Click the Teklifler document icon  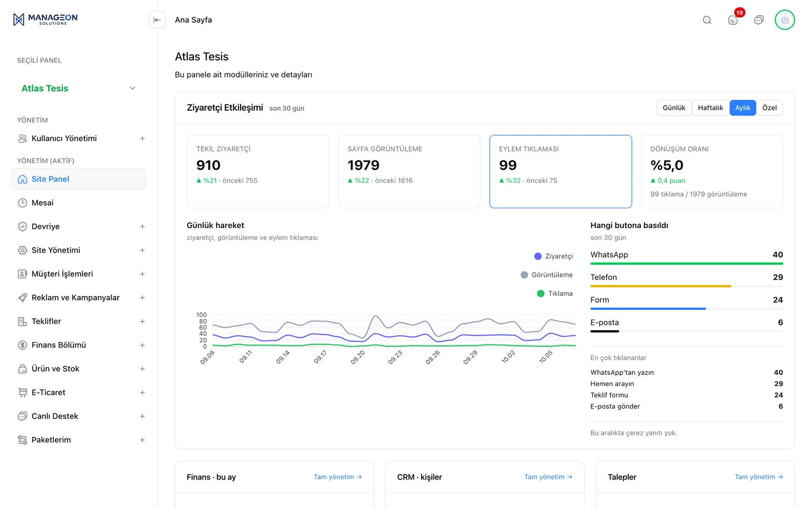click(22, 322)
